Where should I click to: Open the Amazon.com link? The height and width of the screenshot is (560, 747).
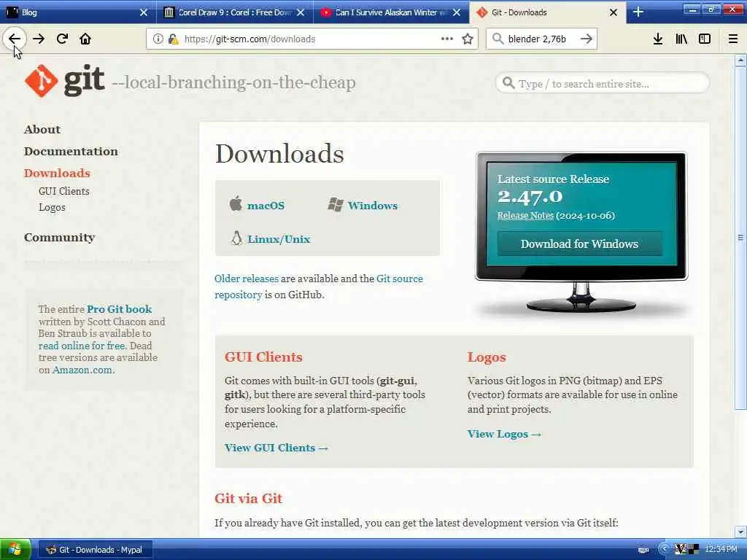point(82,370)
